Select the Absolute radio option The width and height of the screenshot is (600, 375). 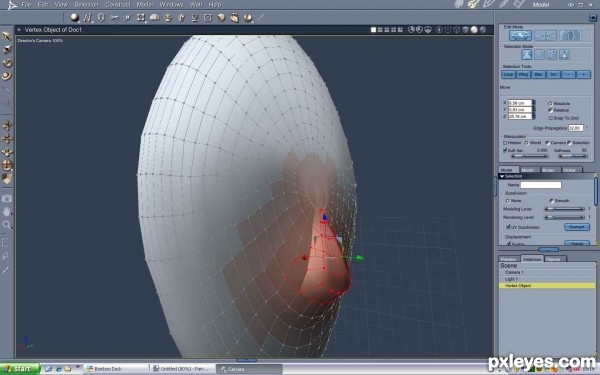click(550, 104)
